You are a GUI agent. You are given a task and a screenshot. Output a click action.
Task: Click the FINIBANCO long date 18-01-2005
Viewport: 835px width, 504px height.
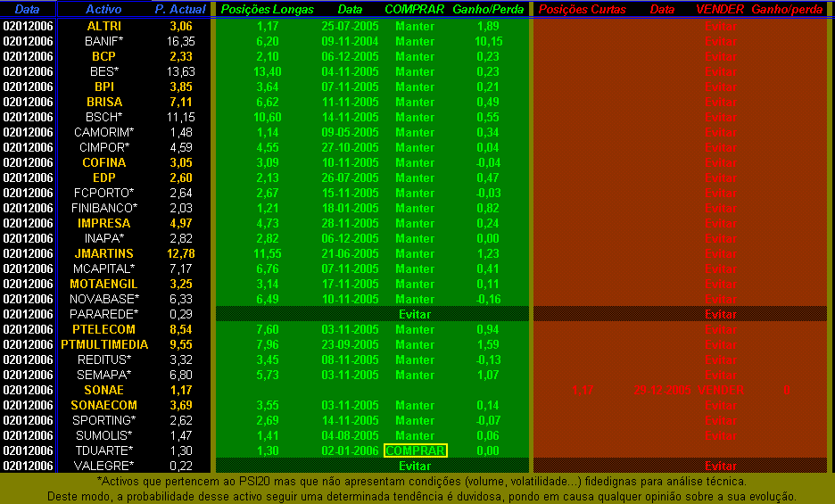coord(350,209)
